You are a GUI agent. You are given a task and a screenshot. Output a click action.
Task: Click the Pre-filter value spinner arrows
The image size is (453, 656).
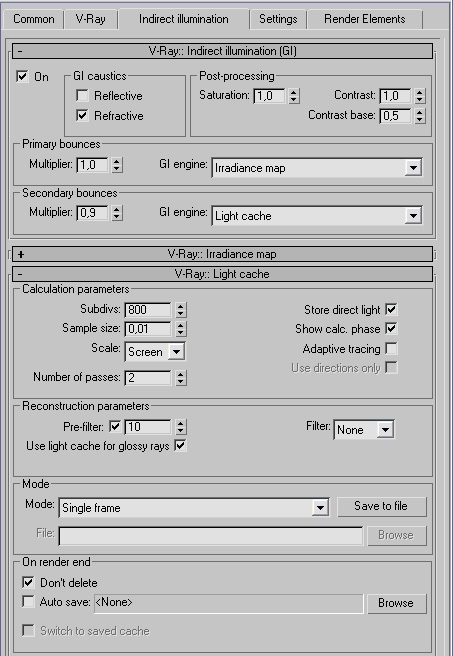pos(180,427)
